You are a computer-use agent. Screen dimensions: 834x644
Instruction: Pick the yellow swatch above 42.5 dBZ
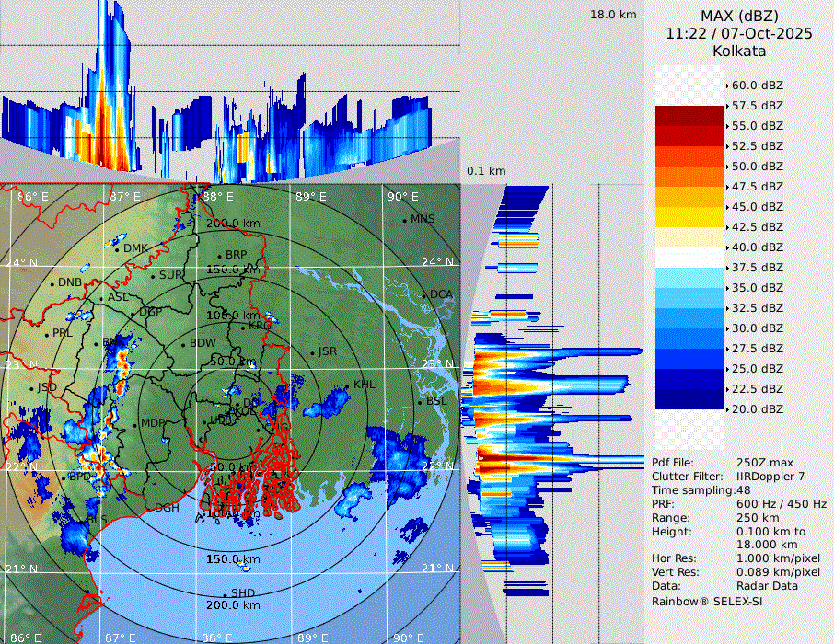pos(689,217)
